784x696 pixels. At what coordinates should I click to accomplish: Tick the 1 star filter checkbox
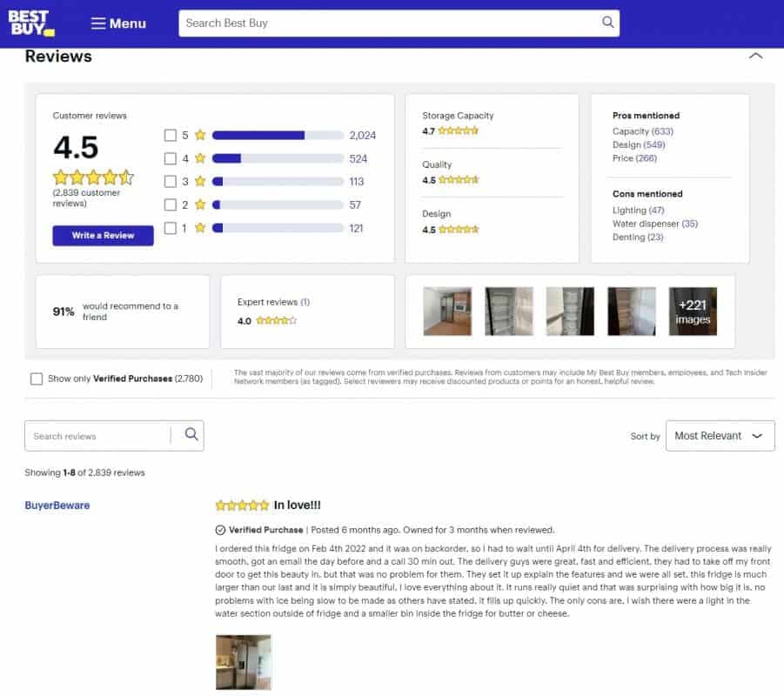171,228
